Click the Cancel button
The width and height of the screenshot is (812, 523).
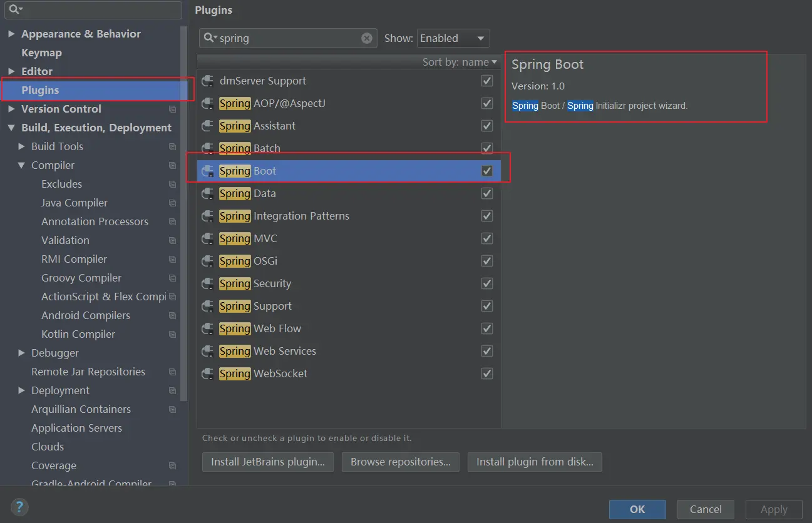click(x=706, y=509)
